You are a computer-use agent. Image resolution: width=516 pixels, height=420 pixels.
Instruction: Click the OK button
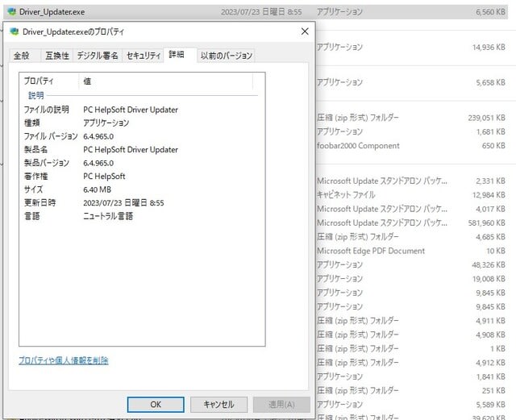click(x=156, y=404)
